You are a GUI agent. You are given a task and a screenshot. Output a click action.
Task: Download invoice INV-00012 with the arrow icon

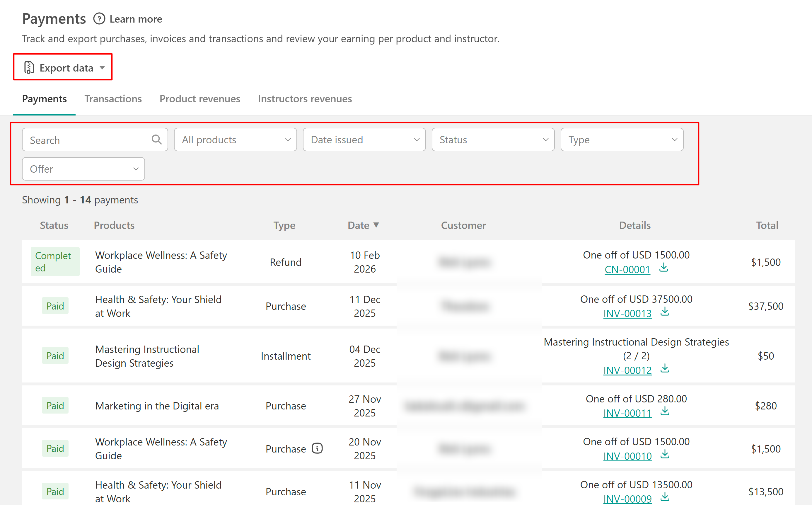tap(665, 368)
